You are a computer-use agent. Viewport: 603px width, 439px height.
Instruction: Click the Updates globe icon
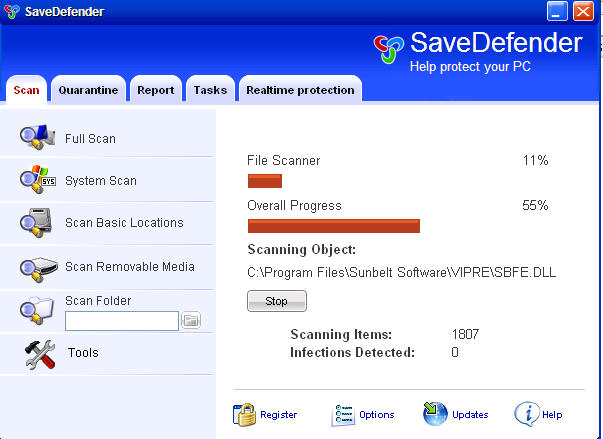[x=435, y=414]
